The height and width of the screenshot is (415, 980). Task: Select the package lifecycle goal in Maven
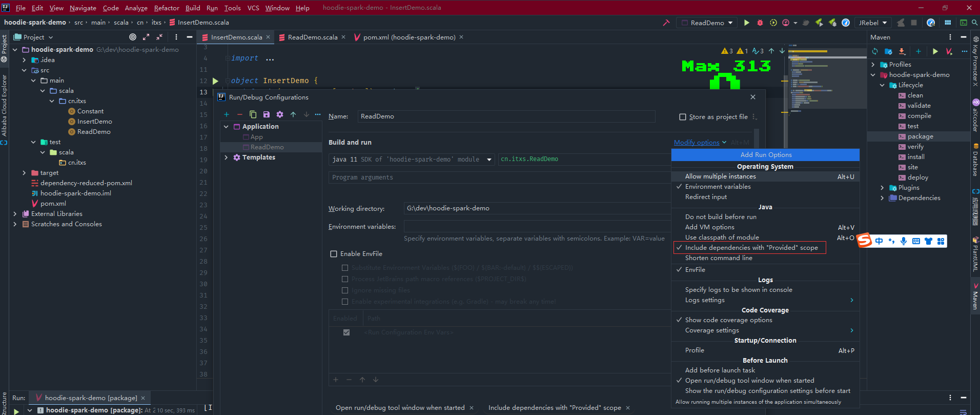pyautogui.click(x=920, y=136)
